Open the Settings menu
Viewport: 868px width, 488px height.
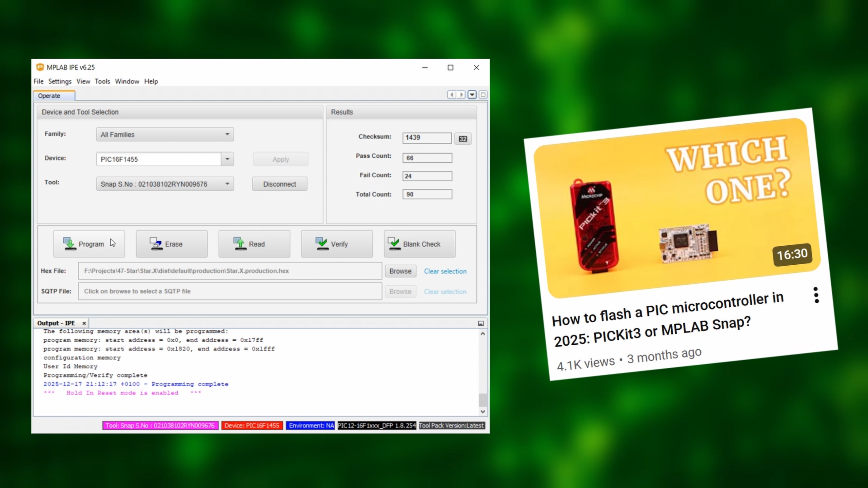coord(60,81)
